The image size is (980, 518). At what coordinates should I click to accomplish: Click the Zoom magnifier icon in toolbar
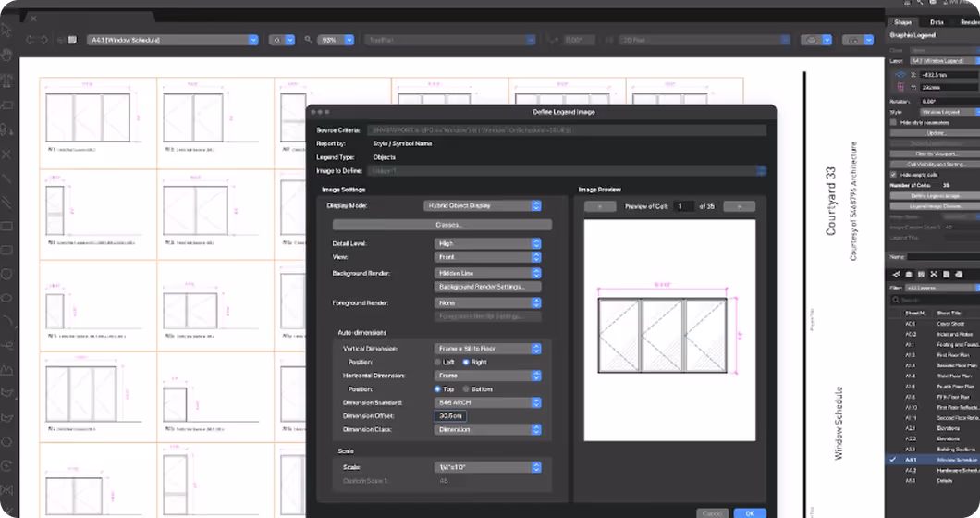point(308,40)
